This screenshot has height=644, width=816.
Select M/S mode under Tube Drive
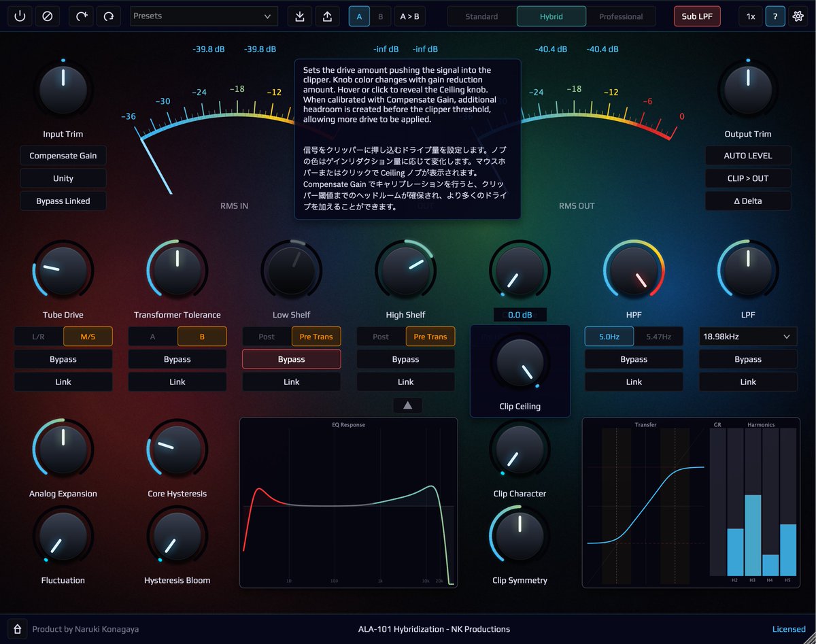88,337
